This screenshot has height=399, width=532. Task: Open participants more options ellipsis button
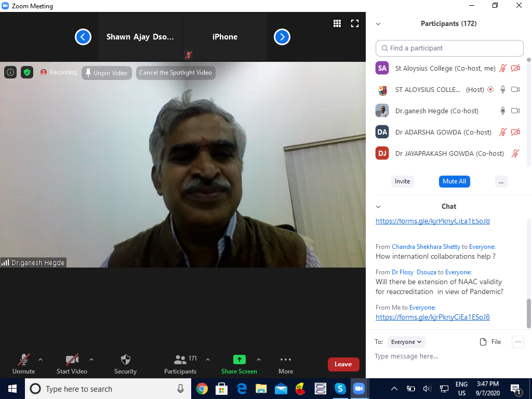pos(501,181)
